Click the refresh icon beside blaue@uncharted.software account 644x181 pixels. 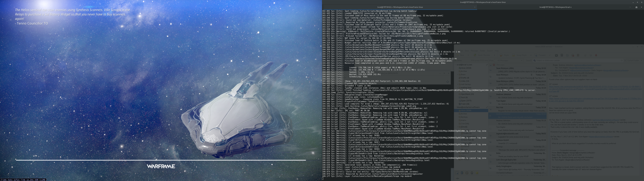point(487,107)
